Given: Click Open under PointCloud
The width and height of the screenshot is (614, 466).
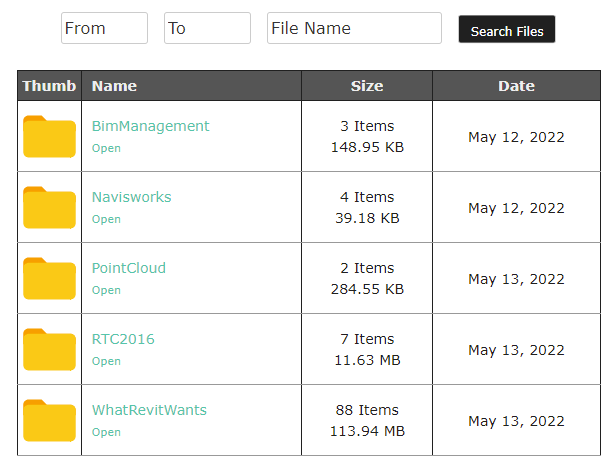Looking at the screenshot, I should click(106, 290).
